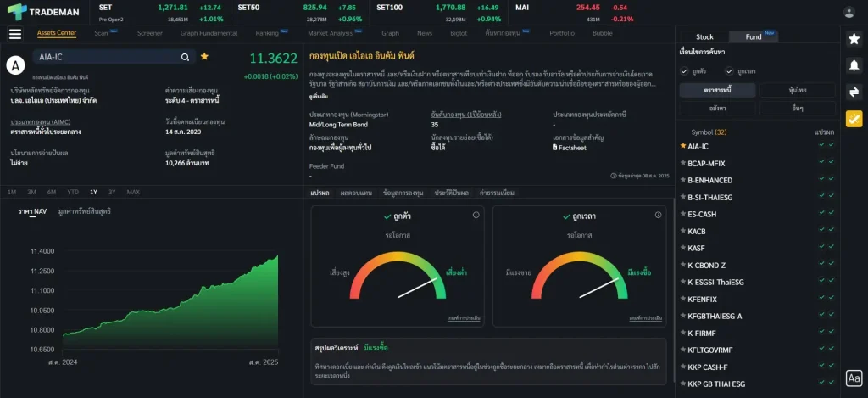This screenshot has width=868, height=398.
Task: Switch chart range to MAX
Action: pyautogui.click(x=133, y=192)
